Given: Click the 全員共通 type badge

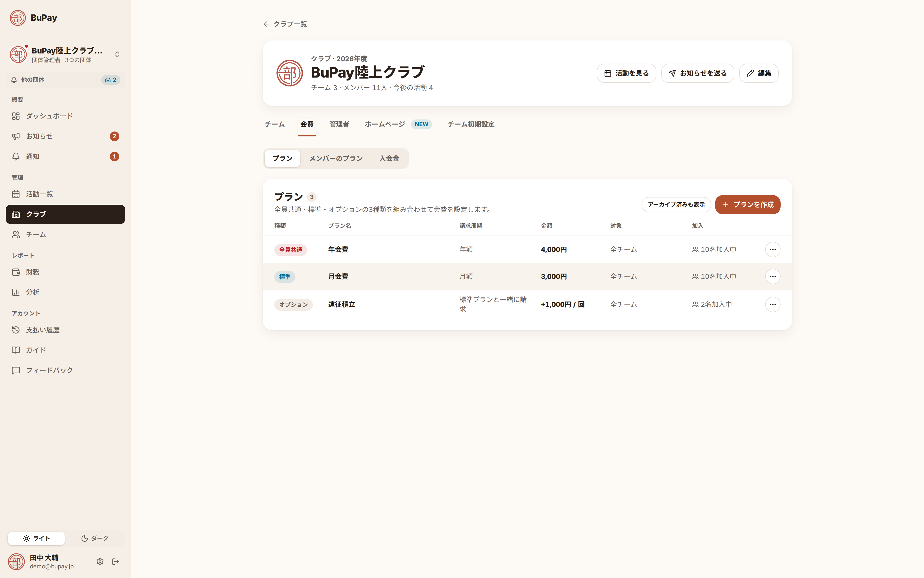Looking at the screenshot, I should pyautogui.click(x=290, y=250).
